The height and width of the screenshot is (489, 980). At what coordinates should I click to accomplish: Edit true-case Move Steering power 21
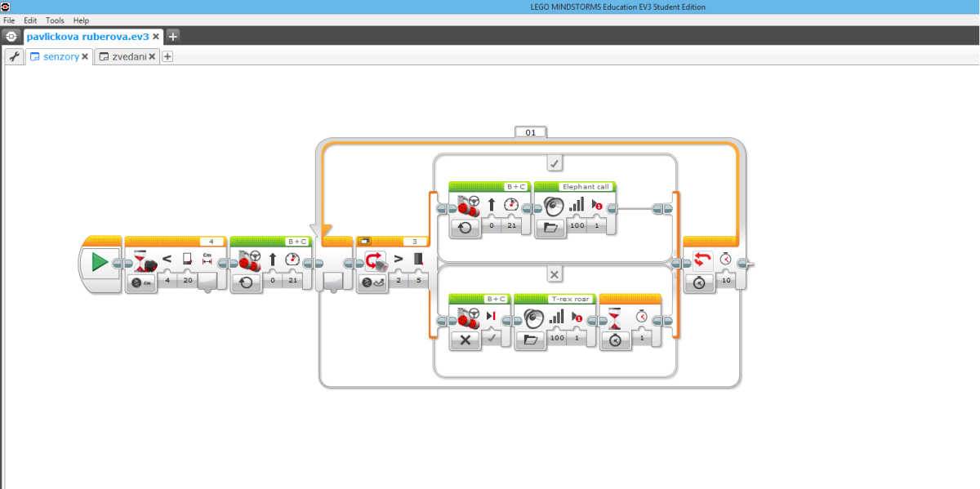510,226
